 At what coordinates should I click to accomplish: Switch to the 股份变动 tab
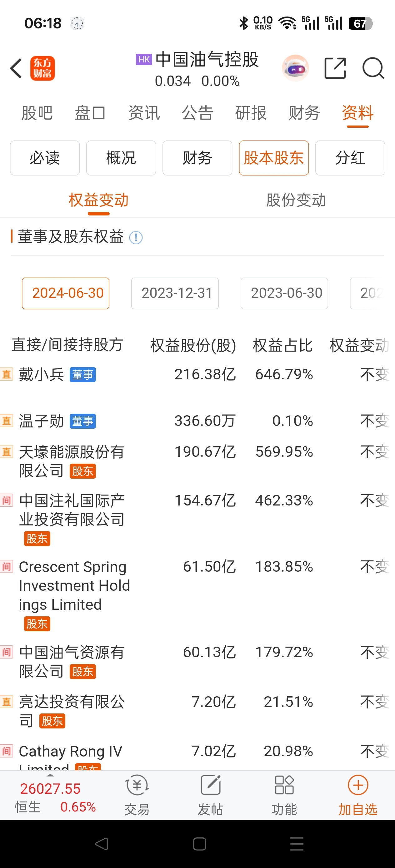click(x=296, y=200)
